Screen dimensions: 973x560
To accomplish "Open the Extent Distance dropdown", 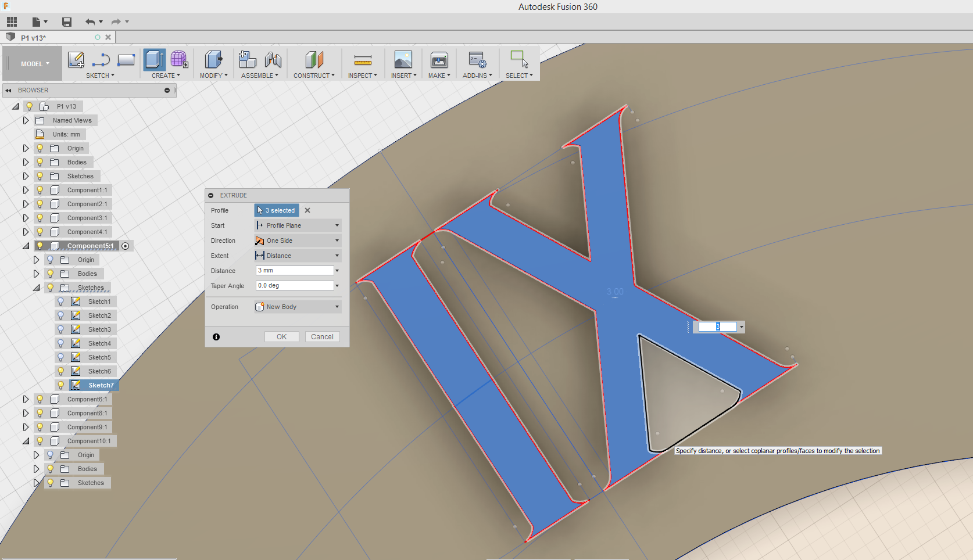I will [298, 256].
